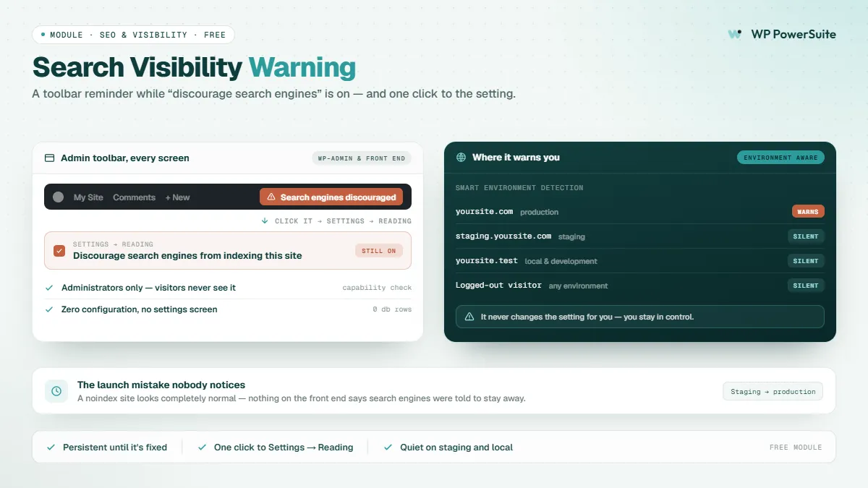868x488 pixels.
Task: Click the 'WP PowerSuite' brand name
Action: tap(793, 34)
